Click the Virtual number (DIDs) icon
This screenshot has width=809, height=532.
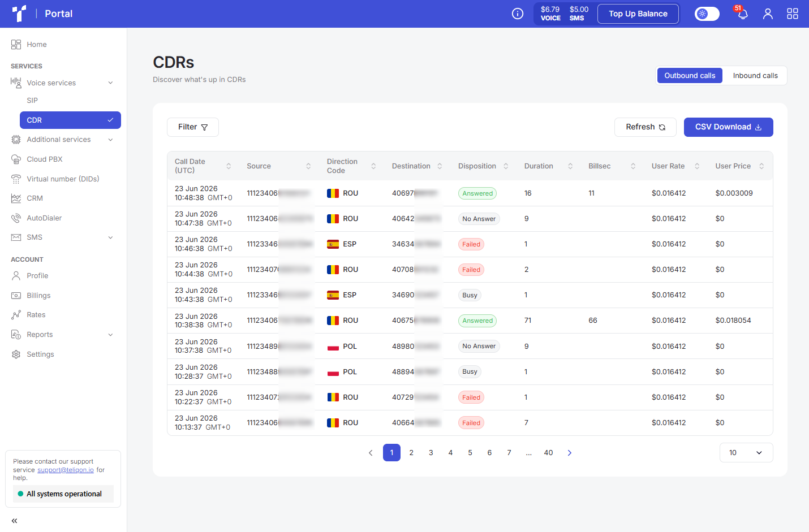click(16, 179)
